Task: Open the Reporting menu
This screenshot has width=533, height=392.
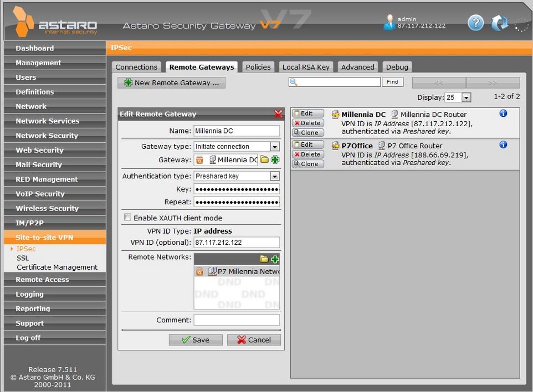Action: [55, 309]
